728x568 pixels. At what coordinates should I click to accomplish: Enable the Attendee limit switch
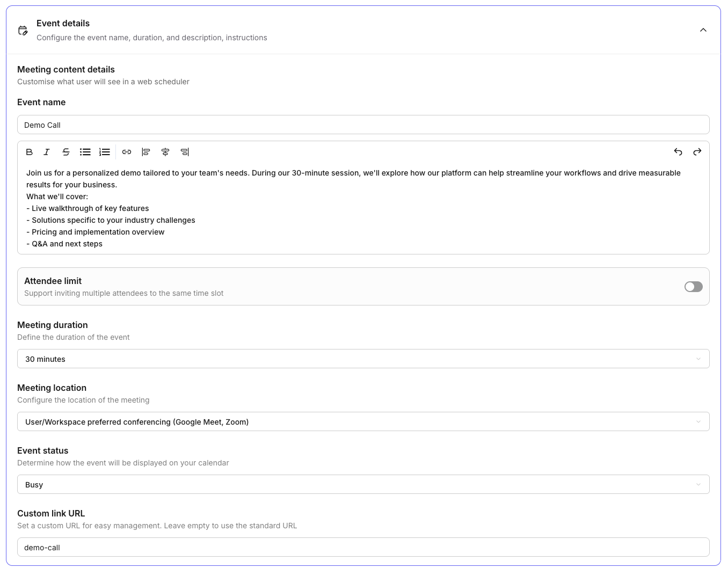pos(693,287)
